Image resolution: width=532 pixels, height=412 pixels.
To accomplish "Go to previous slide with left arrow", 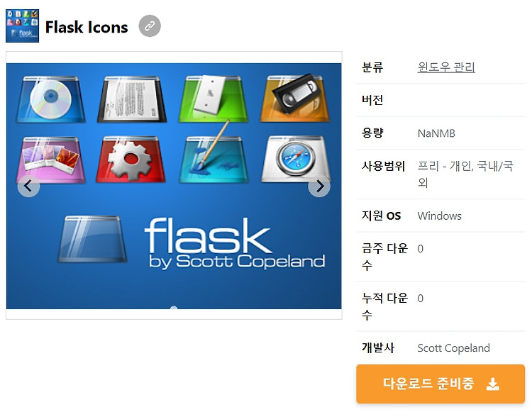I will [x=28, y=186].
